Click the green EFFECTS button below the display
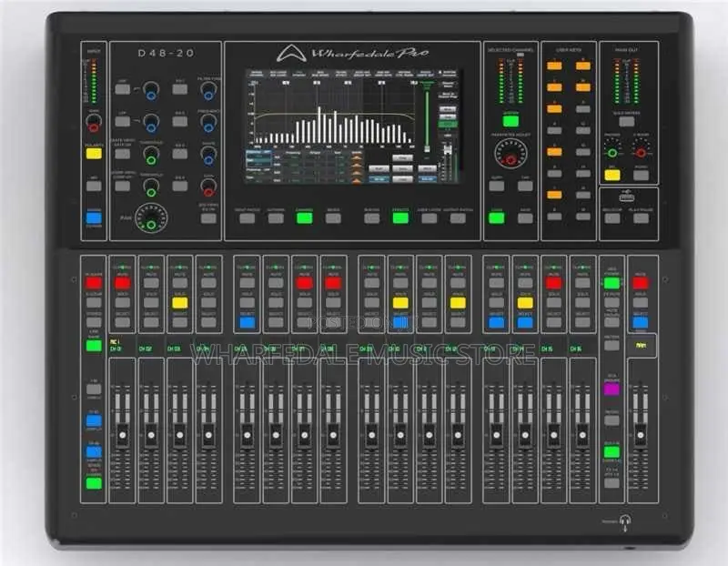 point(400,217)
